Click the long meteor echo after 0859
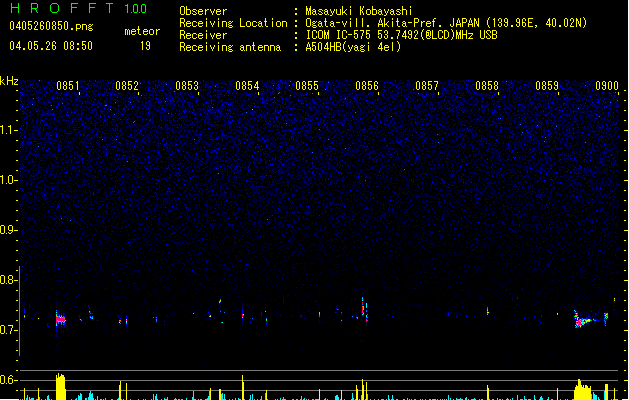 click(584, 320)
